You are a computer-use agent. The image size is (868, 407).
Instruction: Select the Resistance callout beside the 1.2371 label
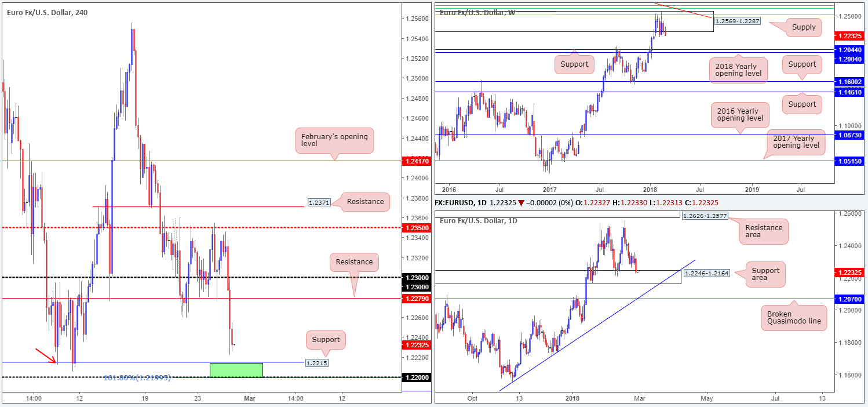tap(365, 202)
